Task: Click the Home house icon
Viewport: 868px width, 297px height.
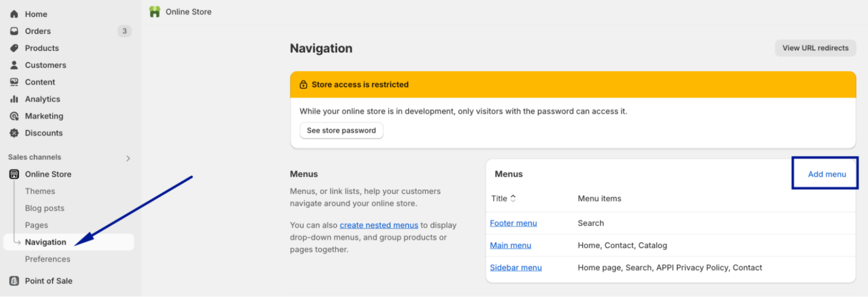Action: (x=14, y=14)
